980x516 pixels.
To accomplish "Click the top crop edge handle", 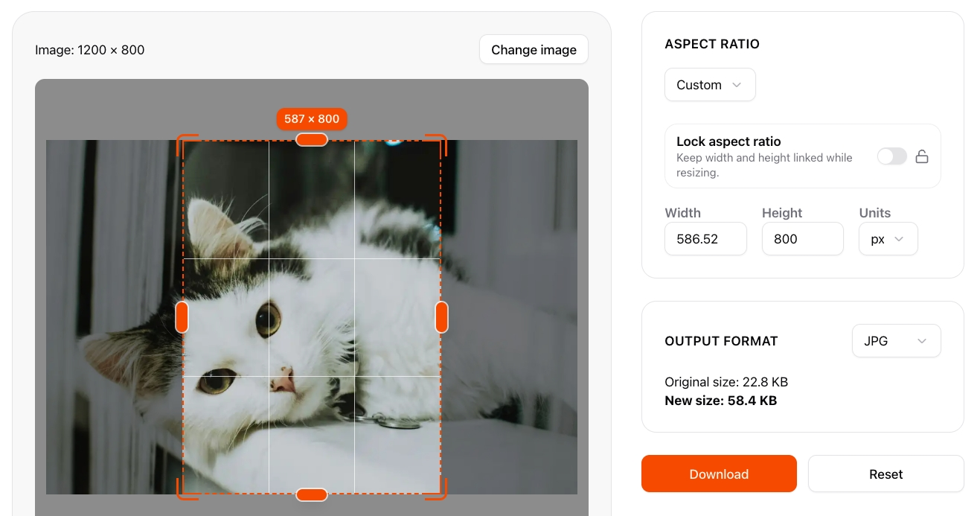I will 312,139.
